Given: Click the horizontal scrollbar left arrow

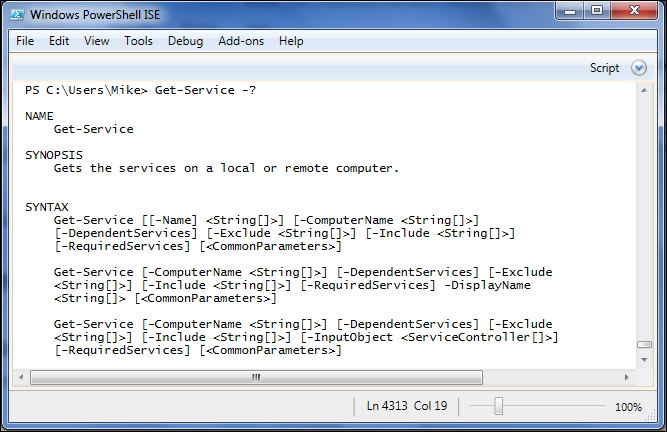Looking at the screenshot, I should (x=21, y=377).
